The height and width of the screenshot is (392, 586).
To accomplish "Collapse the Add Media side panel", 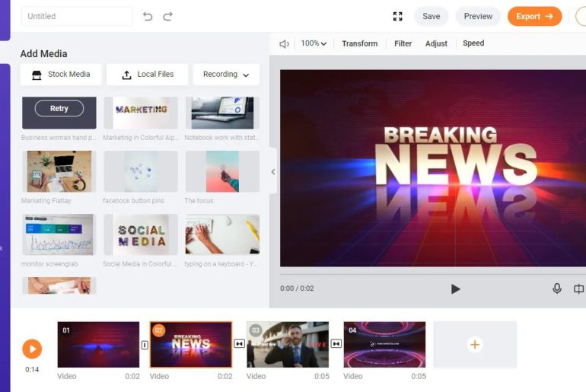I will coord(273,172).
